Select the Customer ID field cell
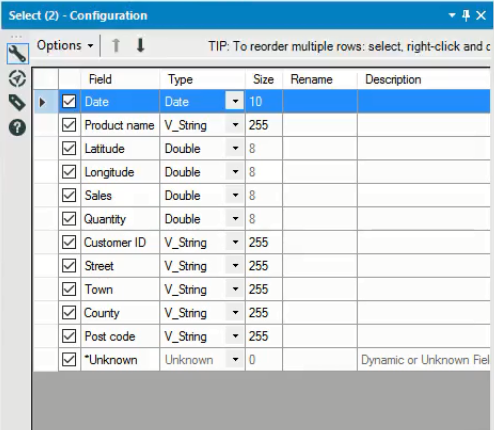Viewport: 494px width, 430px height. click(120, 242)
